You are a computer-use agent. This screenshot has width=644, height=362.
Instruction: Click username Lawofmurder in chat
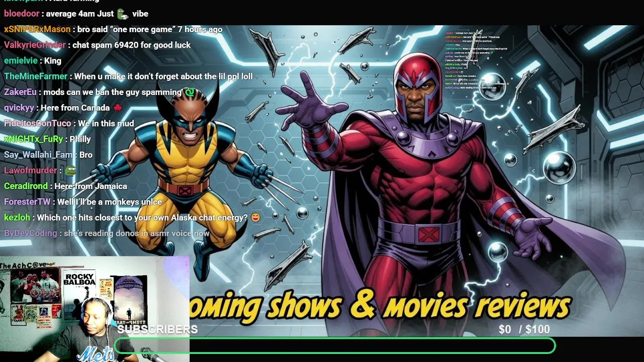tap(30, 170)
